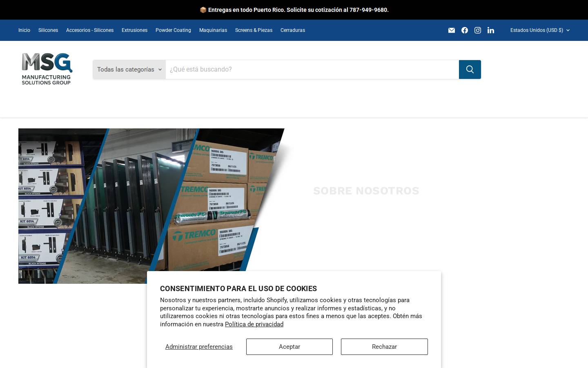Open Accesorios - Silicones category
588x368 pixels.
tap(90, 30)
